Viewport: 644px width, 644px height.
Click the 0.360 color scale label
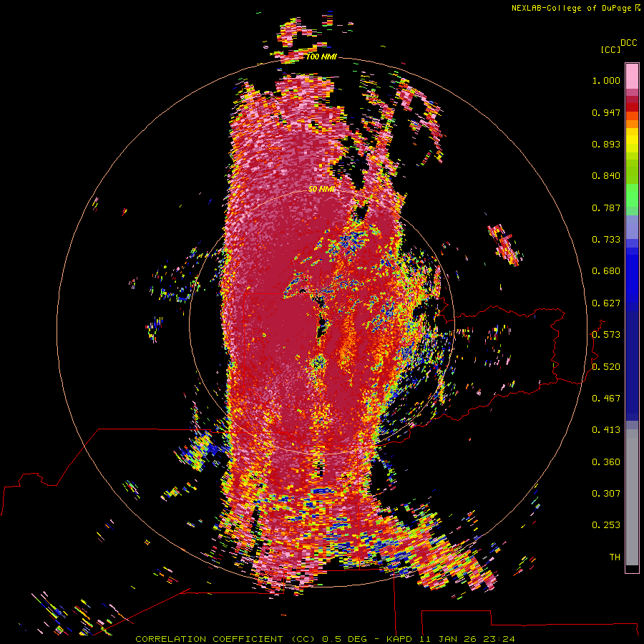[x=606, y=462]
